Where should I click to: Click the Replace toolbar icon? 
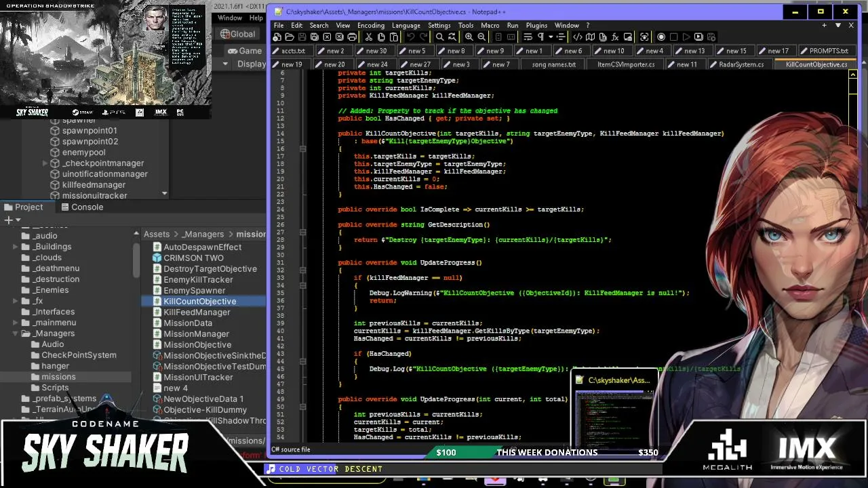[452, 37]
